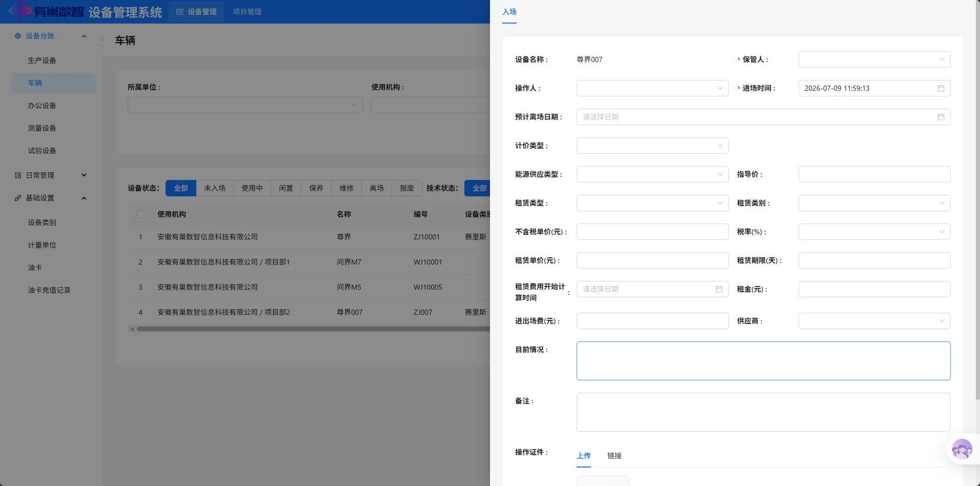This screenshot has height=486, width=980.
Task: Open the 操作人 dropdown
Action: [652, 88]
